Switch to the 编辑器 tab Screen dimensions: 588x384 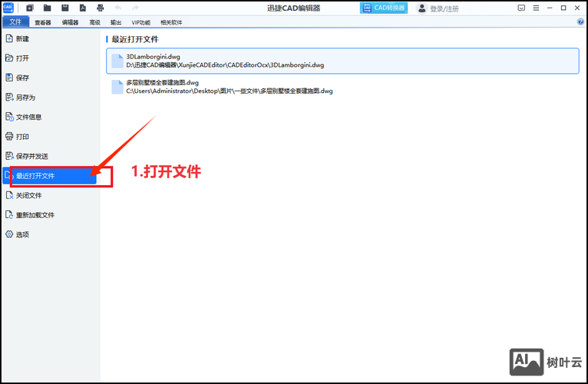coord(70,22)
